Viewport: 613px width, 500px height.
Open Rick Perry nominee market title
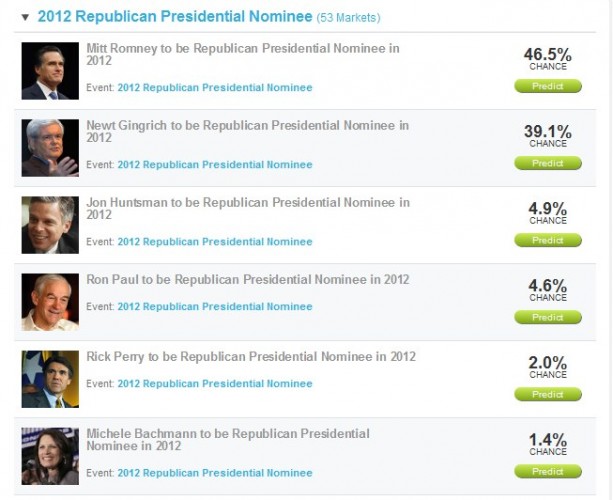pyautogui.click(x=250, y=357)
